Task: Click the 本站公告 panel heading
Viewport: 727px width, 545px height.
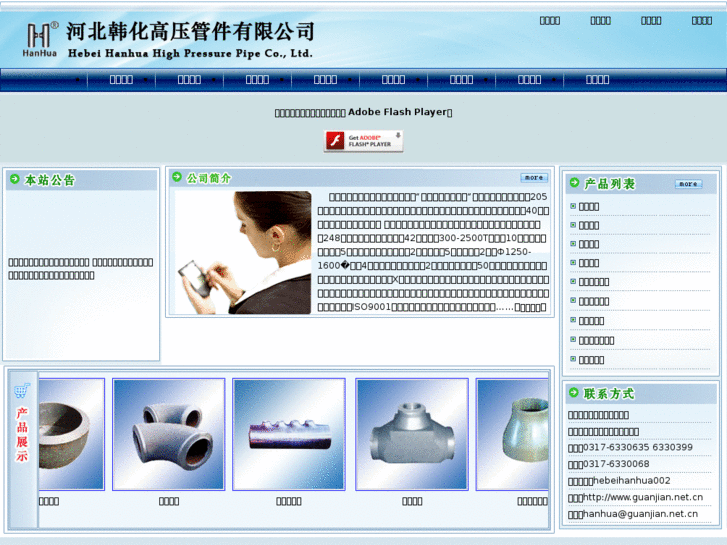Action: 50,180
